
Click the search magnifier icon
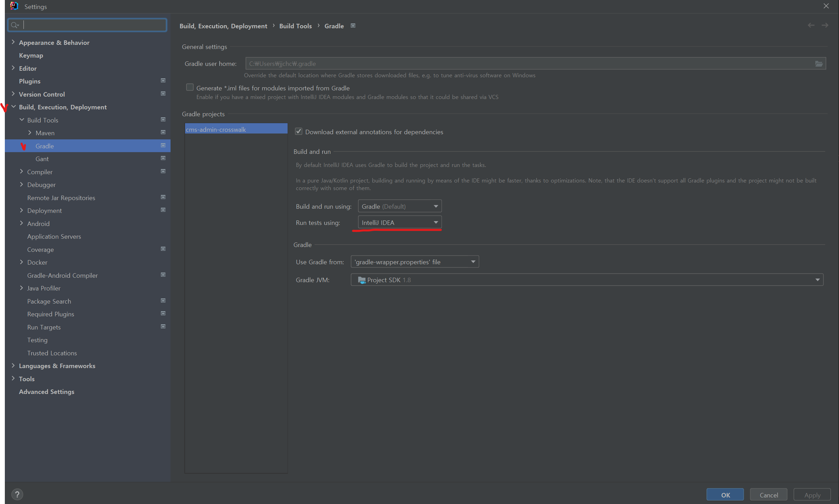coord(15,25)
